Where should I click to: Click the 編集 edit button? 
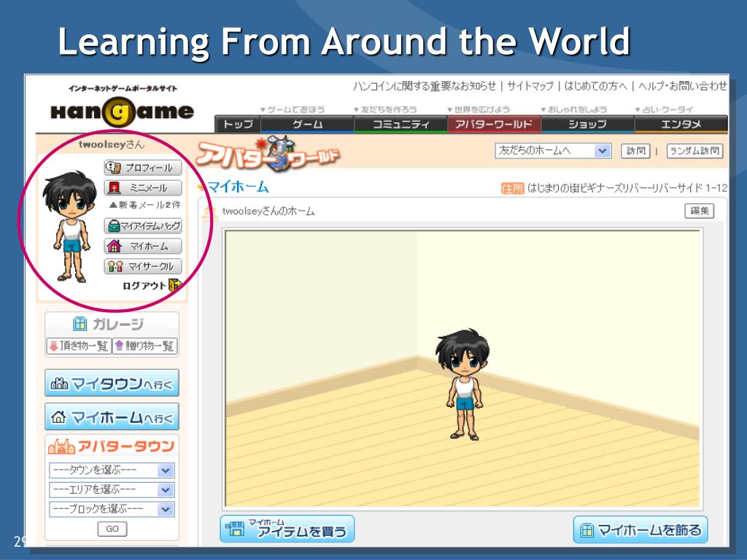[700, 211]
